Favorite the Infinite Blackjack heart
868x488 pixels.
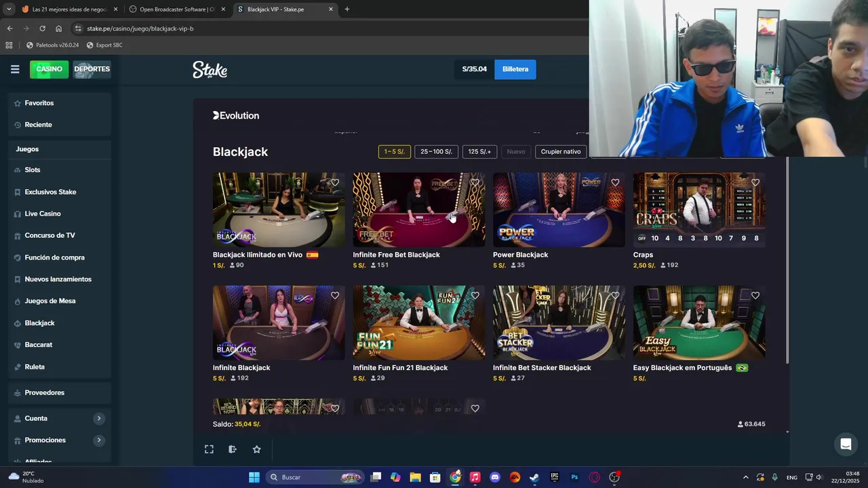tap(335, 296)
